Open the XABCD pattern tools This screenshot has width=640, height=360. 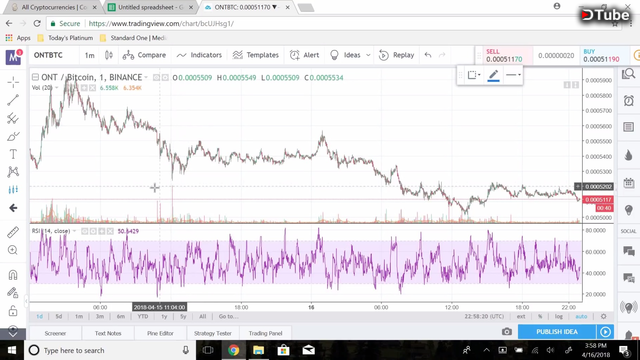coord(13,172)
